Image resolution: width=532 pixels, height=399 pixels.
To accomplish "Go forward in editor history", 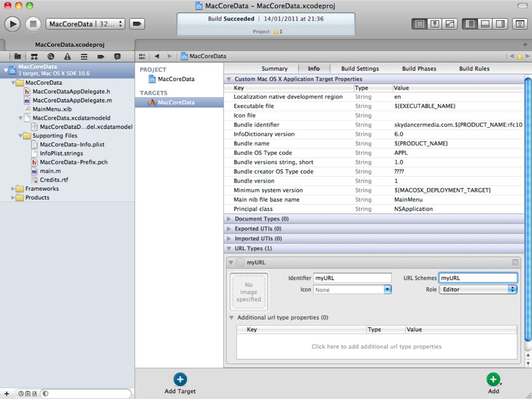I will tap(169, 56).
